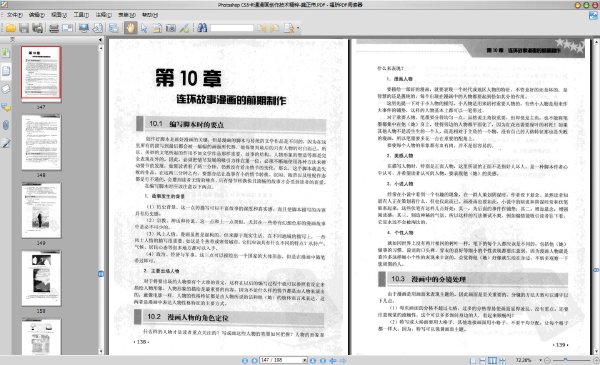Click the zoom out minus button

click(547, 360)
